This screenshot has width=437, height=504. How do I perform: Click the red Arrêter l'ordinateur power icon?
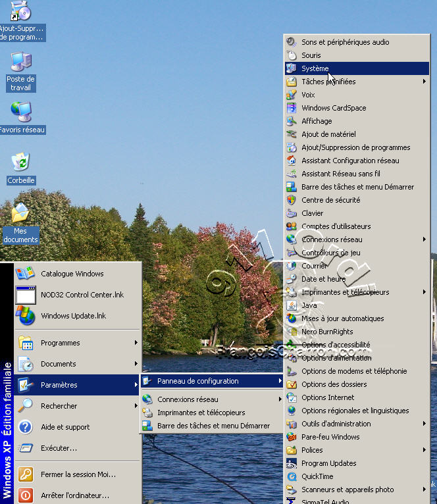click(x=26, y=495)
